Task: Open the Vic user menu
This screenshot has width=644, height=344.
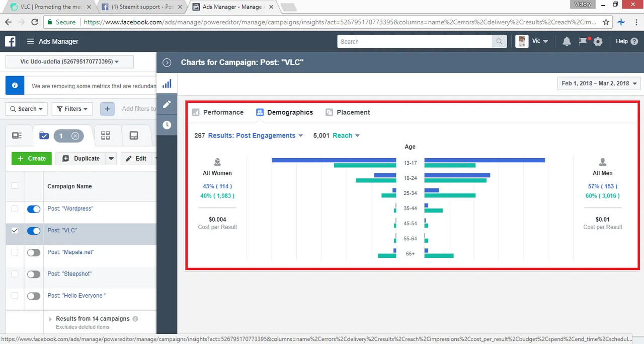Action: click(x=540, y=41)
